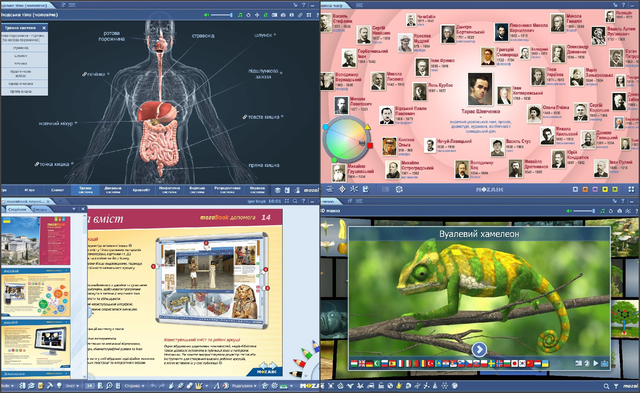
Task: Toggle the yellow color filter square
Action: 605,189
